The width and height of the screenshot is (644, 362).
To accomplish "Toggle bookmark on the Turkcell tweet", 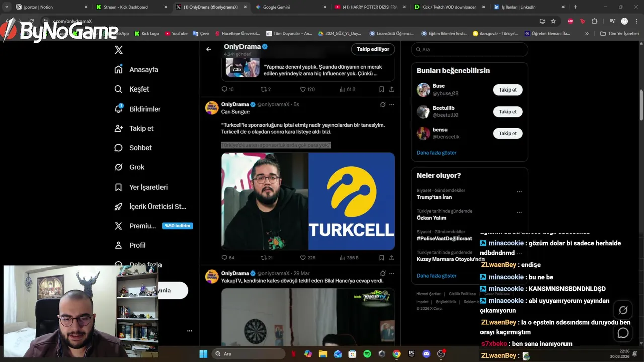I will coord(381,258).
